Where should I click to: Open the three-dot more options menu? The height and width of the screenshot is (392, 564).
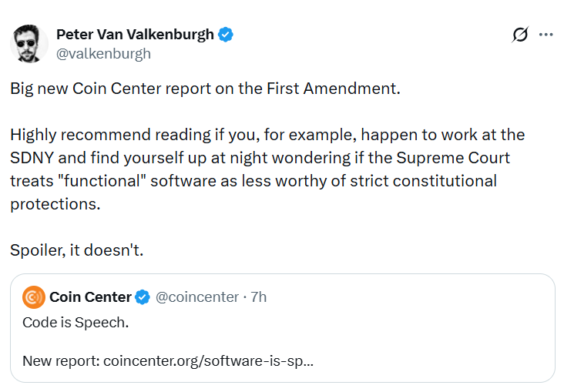coord(546,35)
